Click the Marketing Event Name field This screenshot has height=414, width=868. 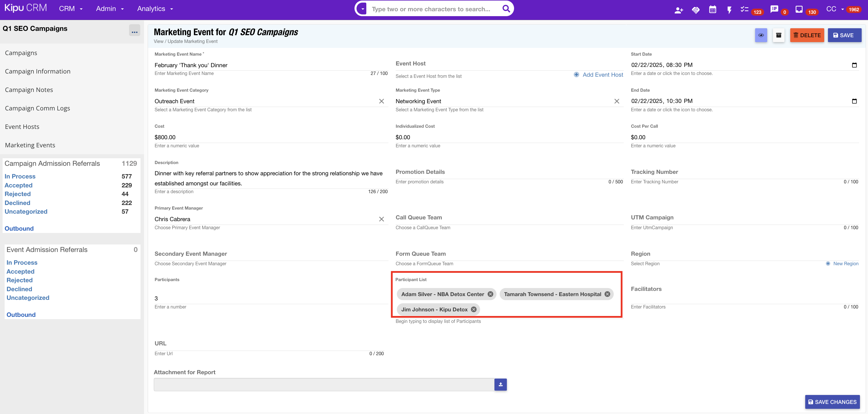pos(271,65)
